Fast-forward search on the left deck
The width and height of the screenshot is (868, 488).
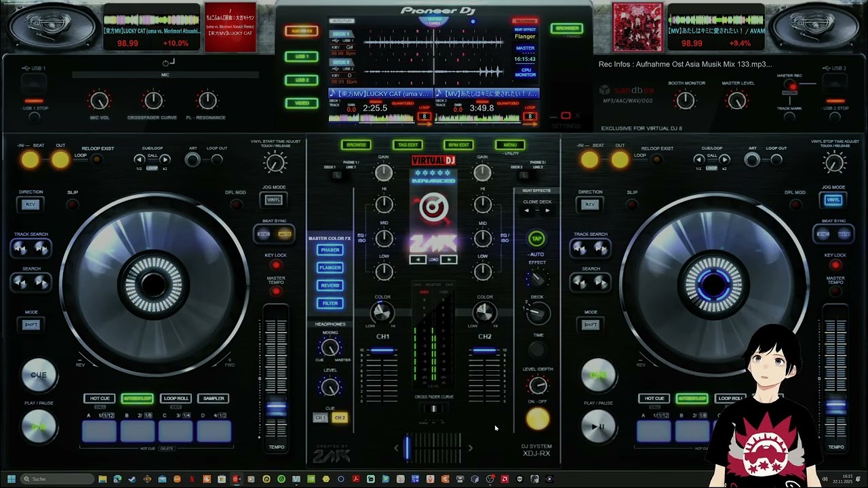[x=41, y=281]
